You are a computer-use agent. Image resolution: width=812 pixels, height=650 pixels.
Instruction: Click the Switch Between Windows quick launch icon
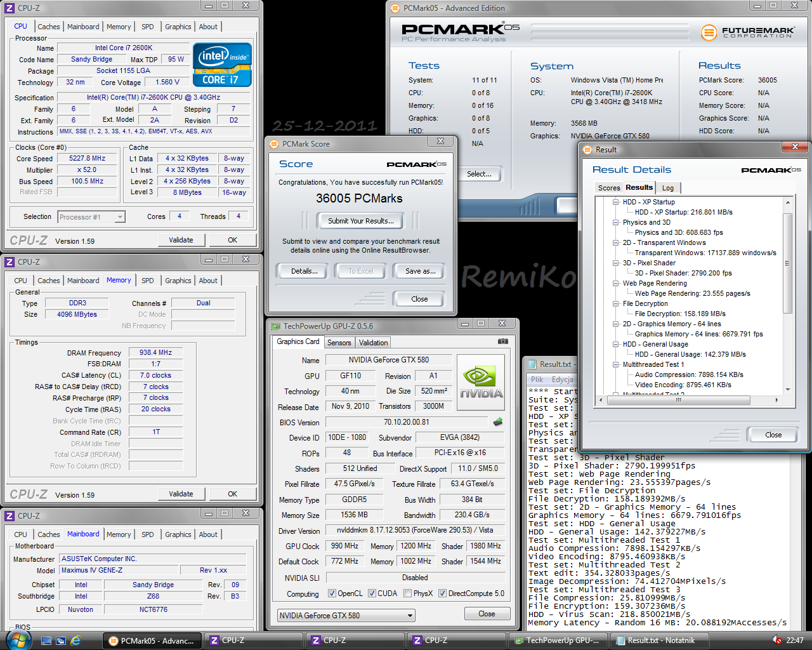(61, 640)
